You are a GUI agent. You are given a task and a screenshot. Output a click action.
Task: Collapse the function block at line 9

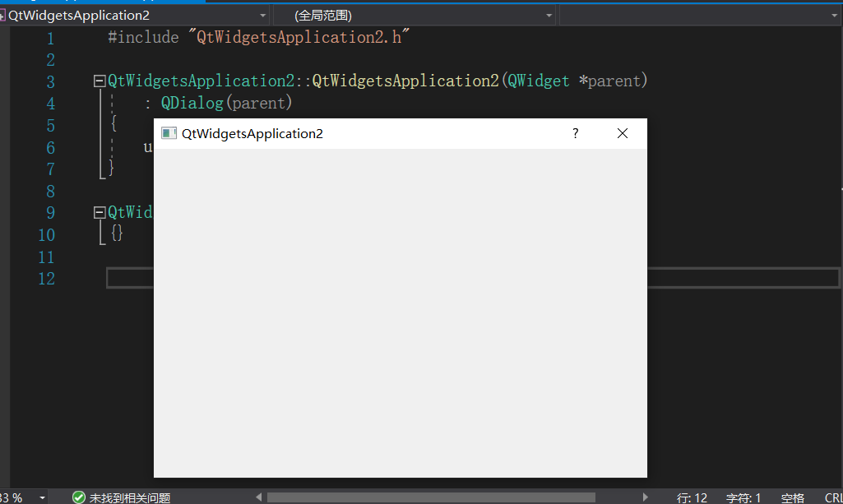click(100, 213)
